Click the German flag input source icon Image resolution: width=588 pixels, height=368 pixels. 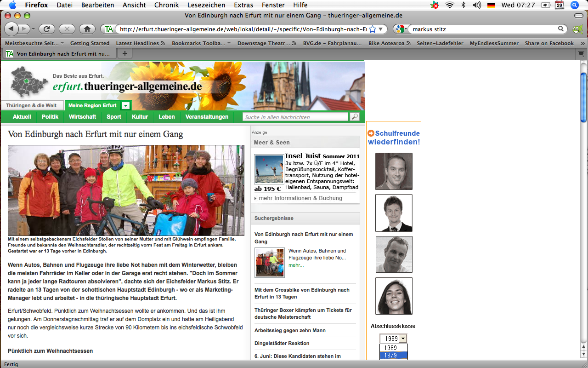coord(491,5)
